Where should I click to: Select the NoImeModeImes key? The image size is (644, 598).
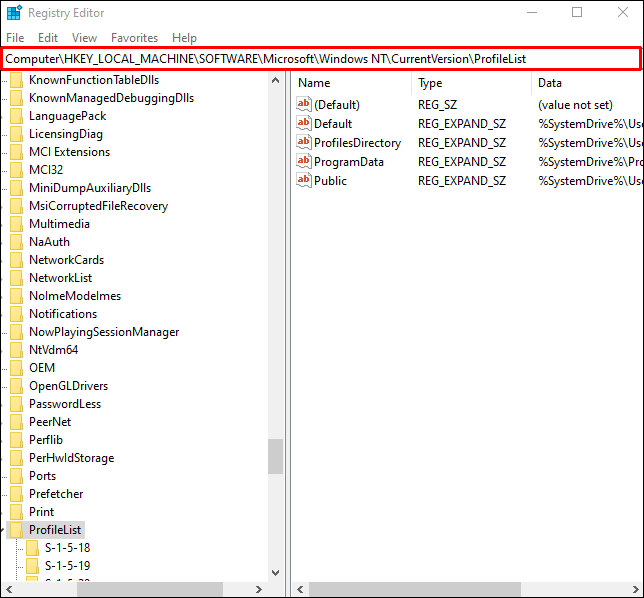point(75,296)
